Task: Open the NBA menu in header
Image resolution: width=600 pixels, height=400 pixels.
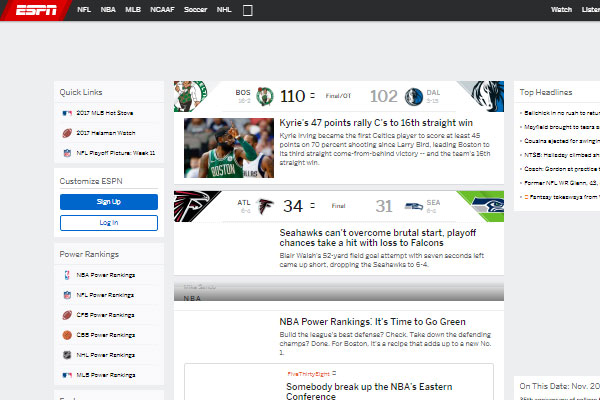Action: pyautogui.click(x=108, y=10)
